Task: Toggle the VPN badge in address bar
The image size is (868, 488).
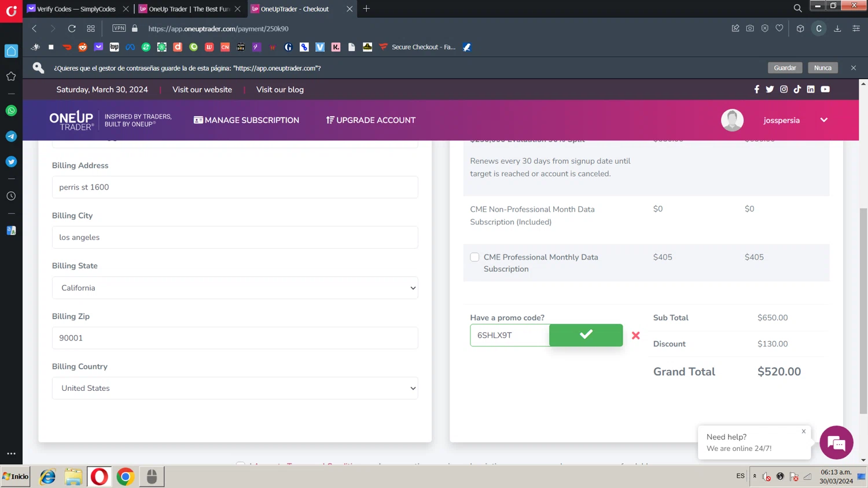Action: tap(119, 28)
